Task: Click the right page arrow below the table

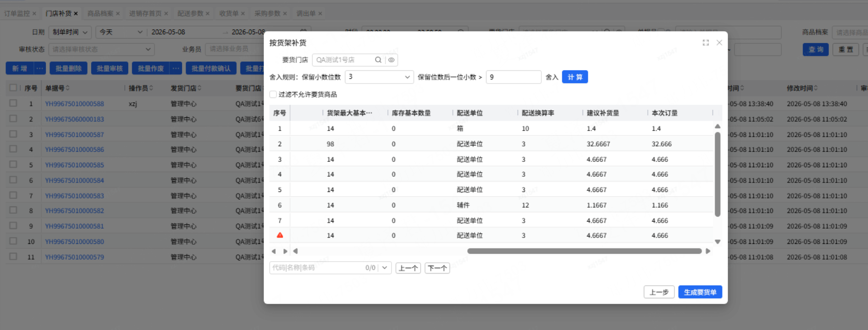Action: tap(285, 251)
